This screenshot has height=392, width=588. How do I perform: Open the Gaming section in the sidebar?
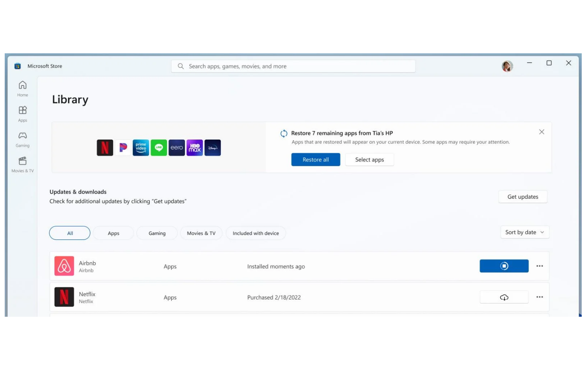(x=22, y=139)
